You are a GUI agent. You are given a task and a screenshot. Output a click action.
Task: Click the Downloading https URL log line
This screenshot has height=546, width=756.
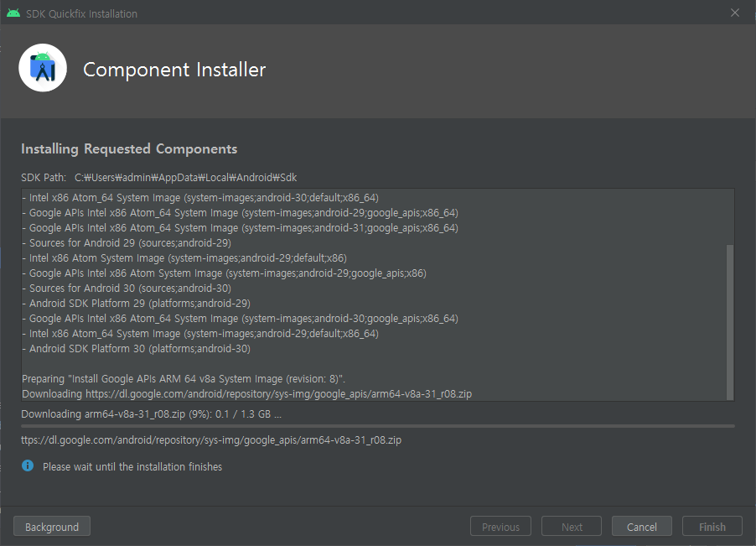coord(247,394)
